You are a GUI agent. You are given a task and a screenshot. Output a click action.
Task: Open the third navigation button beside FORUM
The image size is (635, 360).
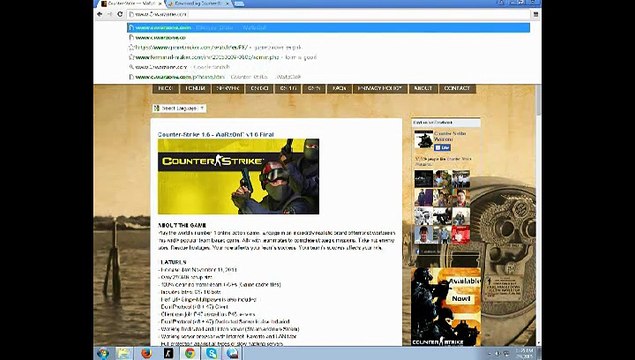(228, 89)
